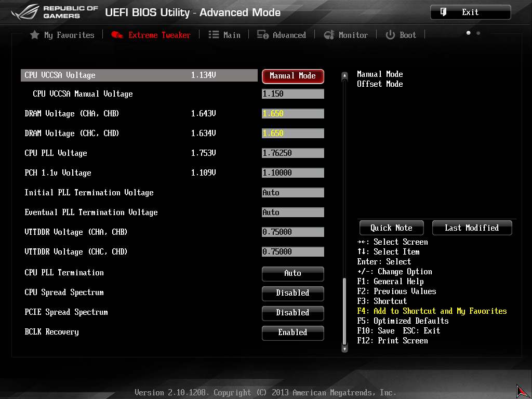Click the Last Modified button

point(472,228)
